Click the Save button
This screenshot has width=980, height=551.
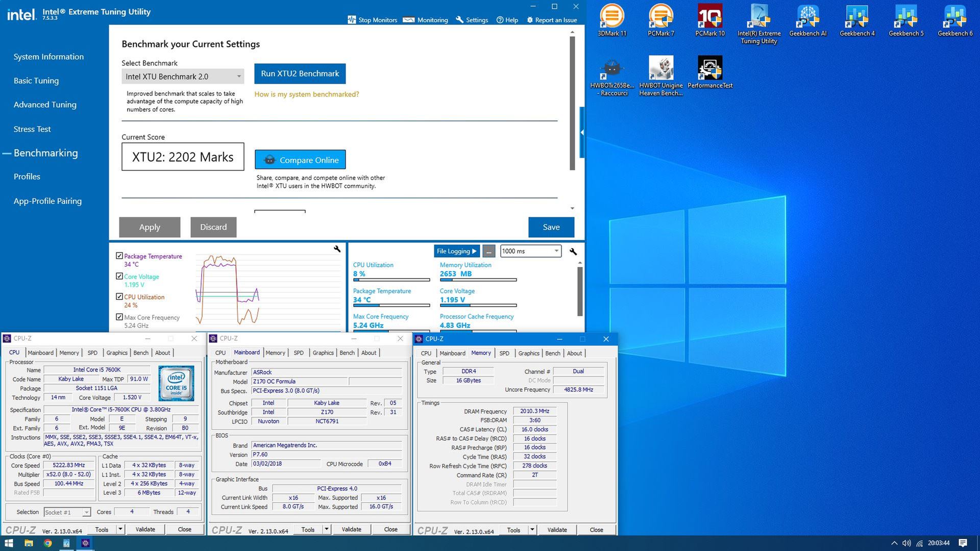tap(551, 227)
